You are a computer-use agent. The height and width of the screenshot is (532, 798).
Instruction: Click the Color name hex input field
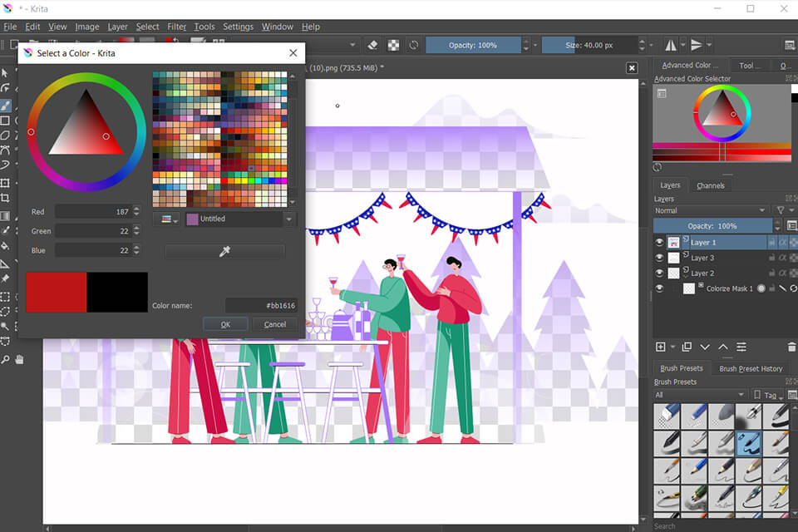[x=261, y=306]
